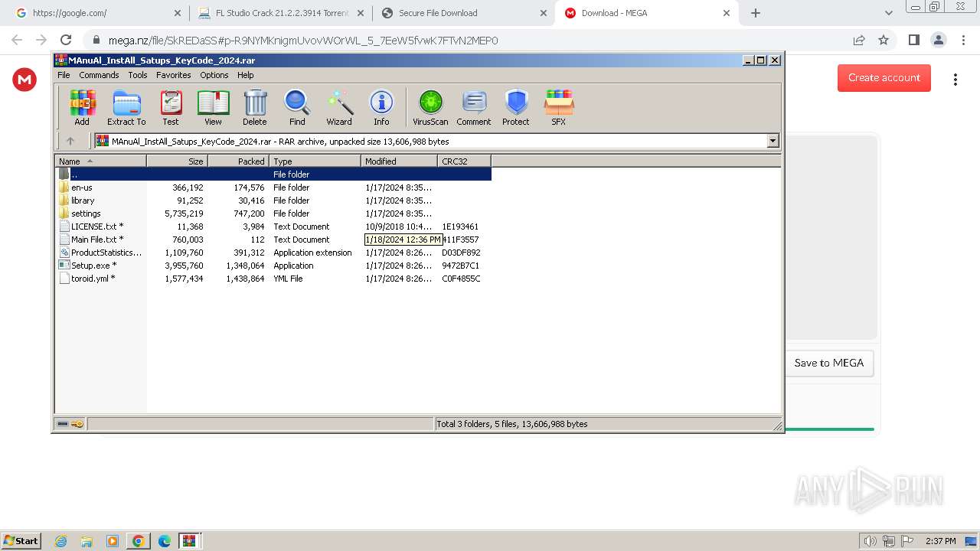Click the Chrome address bar URL
The height and width of the screenshot is (551, 980).
tap(303, 41)
